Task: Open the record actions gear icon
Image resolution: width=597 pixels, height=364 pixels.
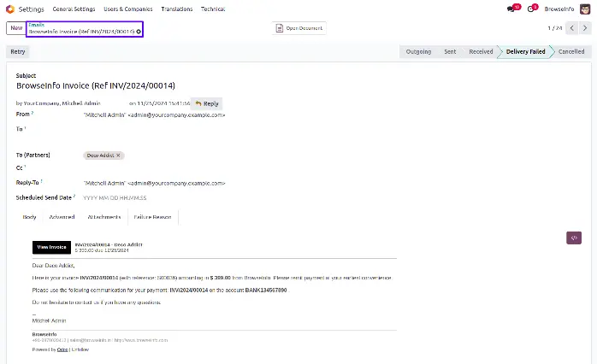Action: pyautogui.click(x=139, y=31)
